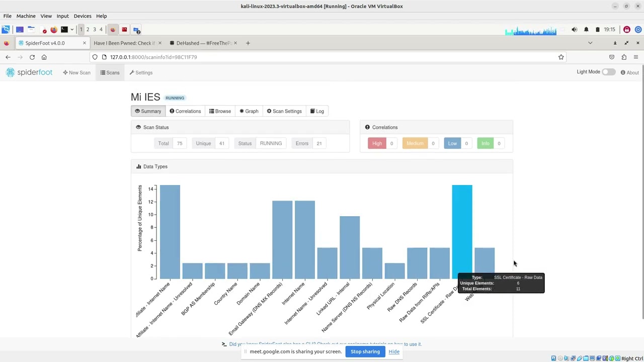
Task: Start a New Scan from the navbar
Action: (x=77, y=73)
